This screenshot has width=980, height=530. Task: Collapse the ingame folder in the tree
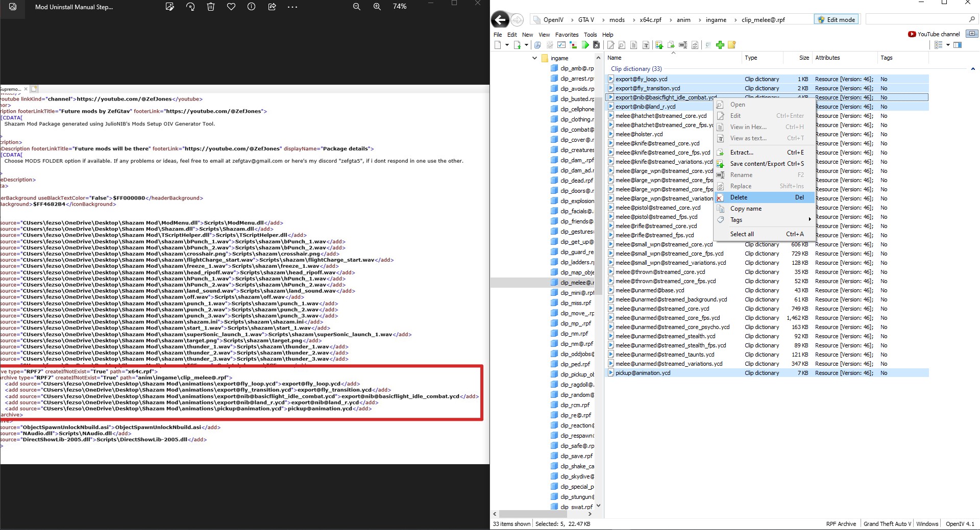pos(534,58)
